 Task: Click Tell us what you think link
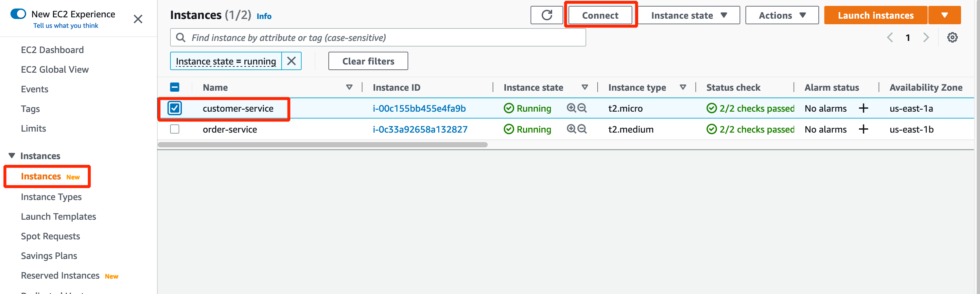click(x=65, y=26)
